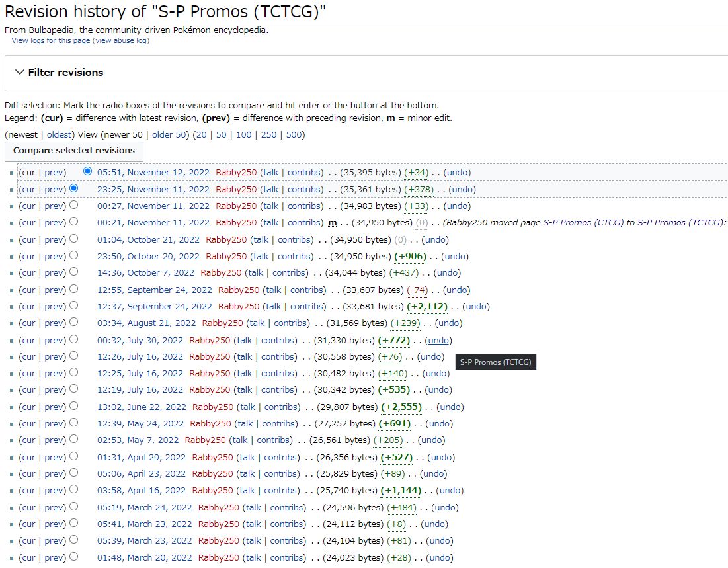Screen dimensions: 728x568
Task: Undo the 05:41, March 23, 2022 edit
Action: coord(434,524)
